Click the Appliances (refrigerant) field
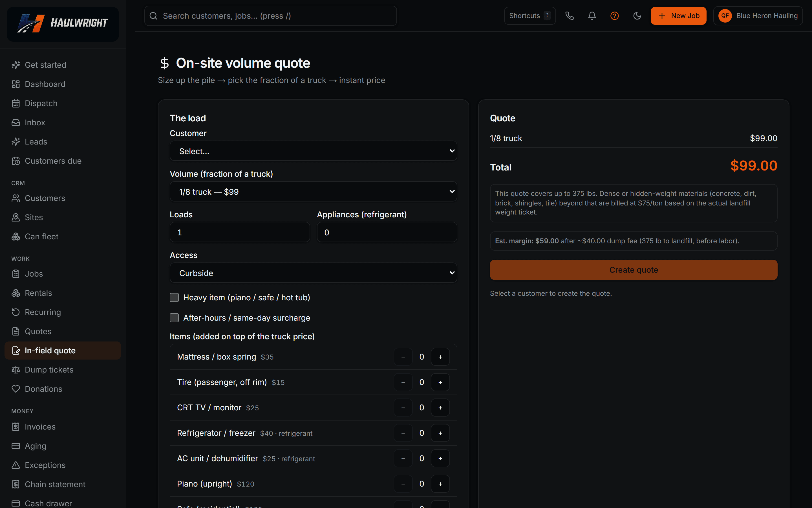 387,232
